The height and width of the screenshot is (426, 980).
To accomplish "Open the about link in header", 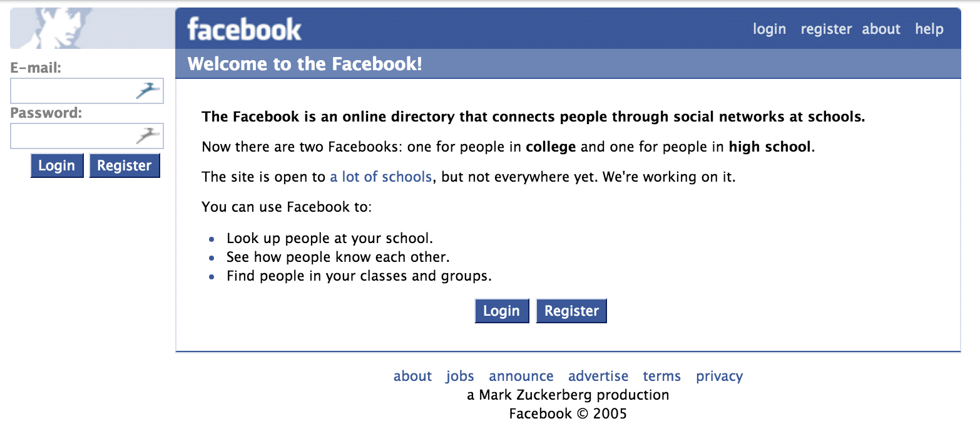I will coord(881,29).
